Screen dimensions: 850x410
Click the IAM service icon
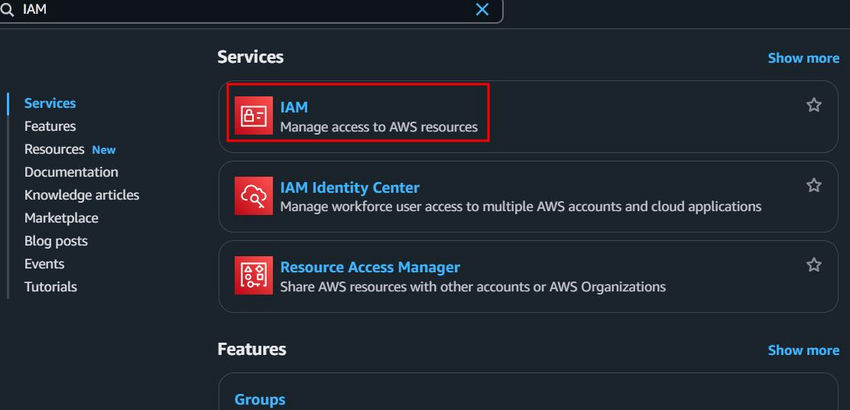pyautogui.click(x=254, y=115)
